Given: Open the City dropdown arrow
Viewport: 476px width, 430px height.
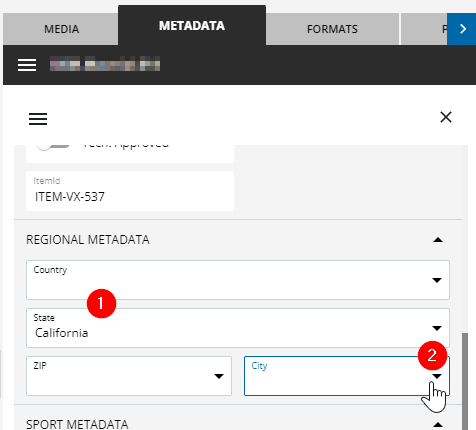Looking at the screenshot, I should [x=437, y=376].
